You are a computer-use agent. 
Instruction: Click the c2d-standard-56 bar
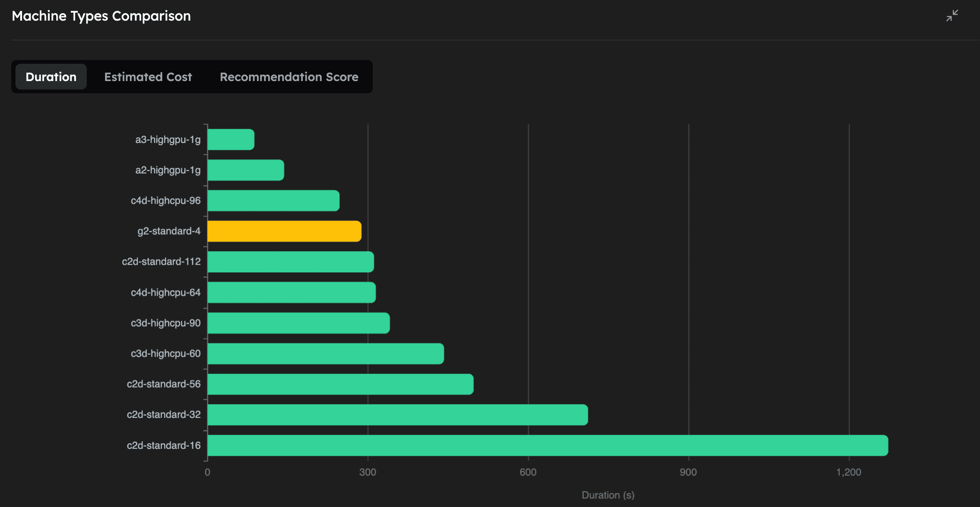coord(338,384)
